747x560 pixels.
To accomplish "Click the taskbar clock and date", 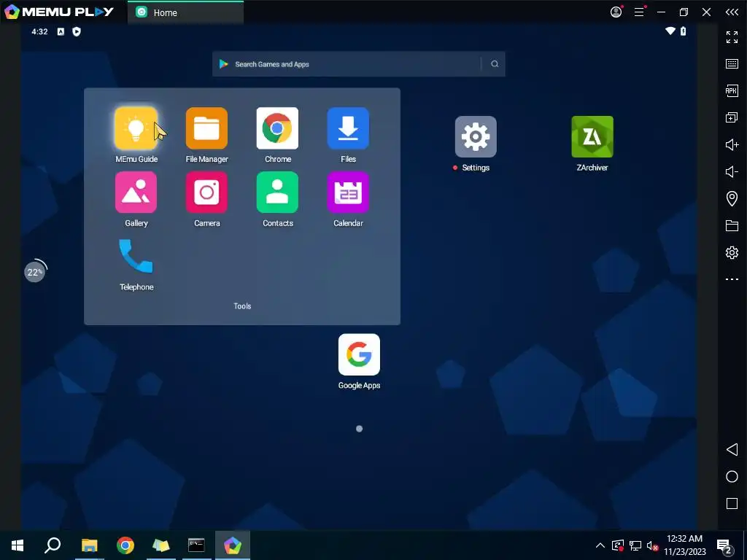I will click(x=684, y=545).
